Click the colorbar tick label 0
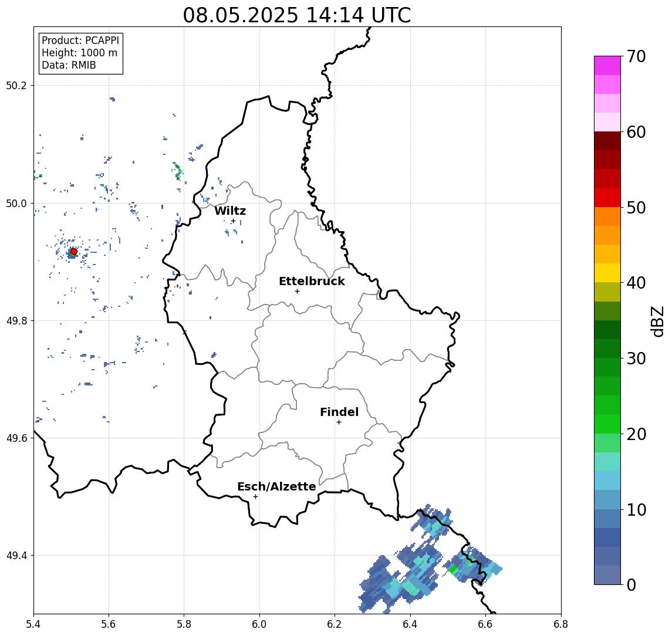Viewport: 672px width, 636px height. [632, 584]
